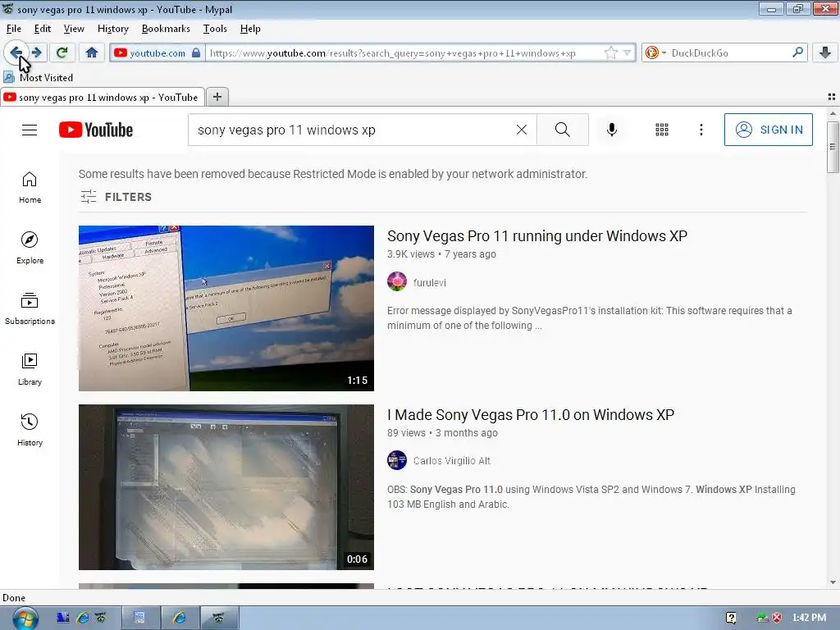840x630 pixels.
Task: Click the YouTube logo
Action: (96, 130)
